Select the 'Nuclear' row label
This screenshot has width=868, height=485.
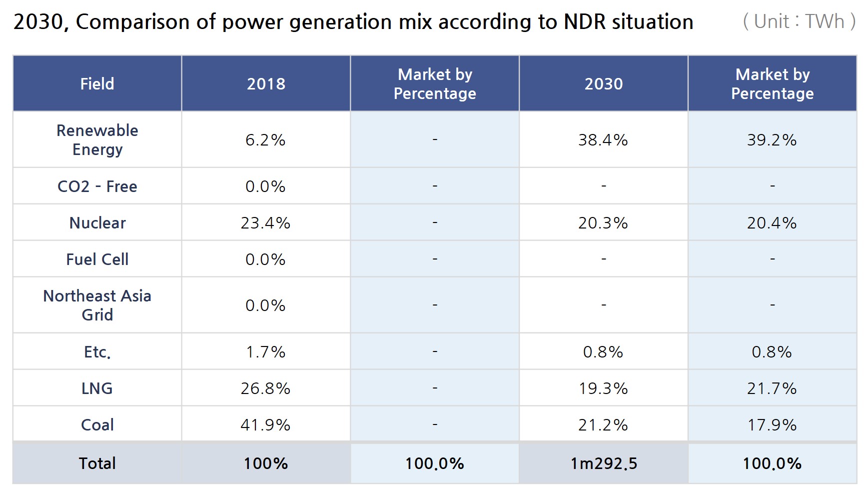[97, 222]
